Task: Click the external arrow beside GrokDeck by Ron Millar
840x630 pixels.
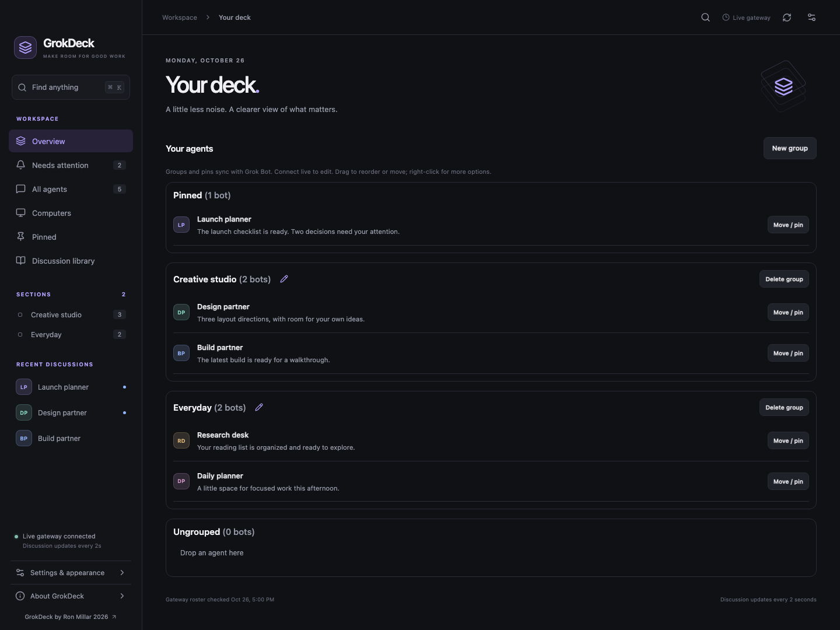Action: pos(114,617)
